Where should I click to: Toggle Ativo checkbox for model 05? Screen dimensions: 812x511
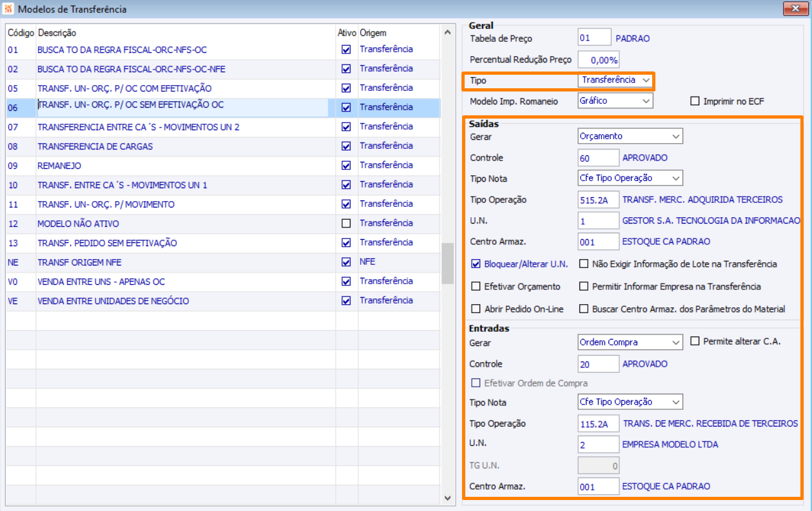click(x=347, y=88)
